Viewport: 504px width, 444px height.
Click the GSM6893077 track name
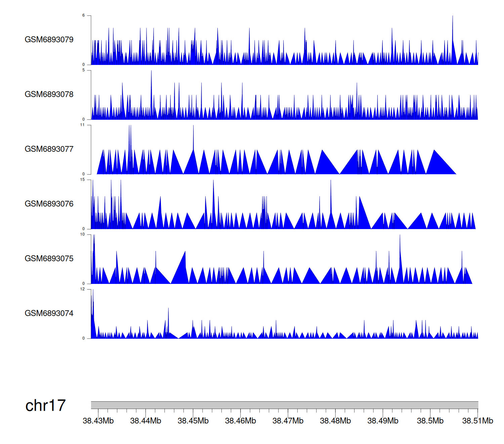[x=49, y=149]
